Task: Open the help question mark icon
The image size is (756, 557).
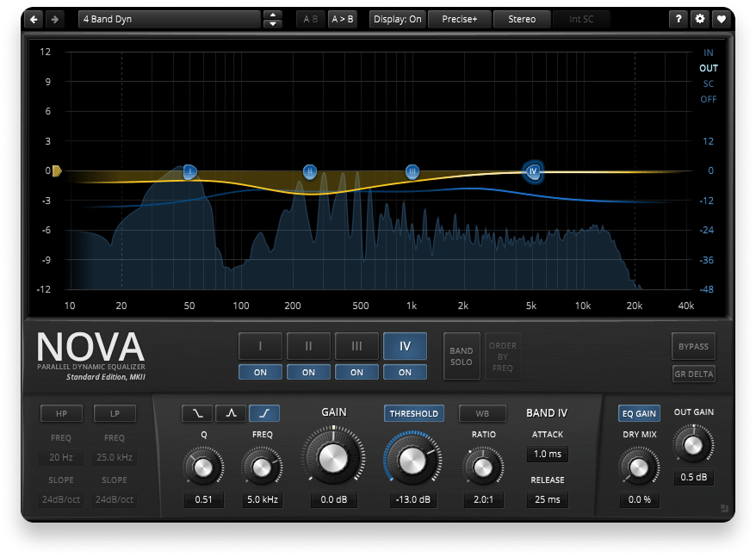Action: pos(680,19)
